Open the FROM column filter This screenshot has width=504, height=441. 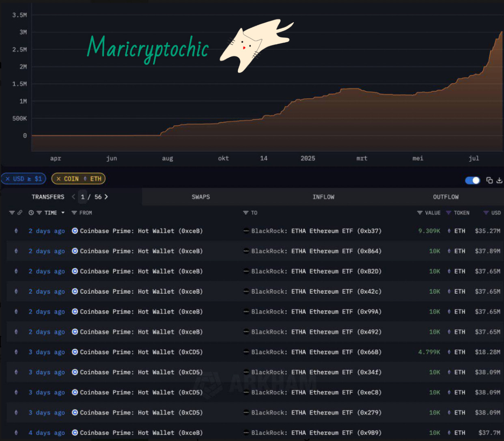(74, 213)
